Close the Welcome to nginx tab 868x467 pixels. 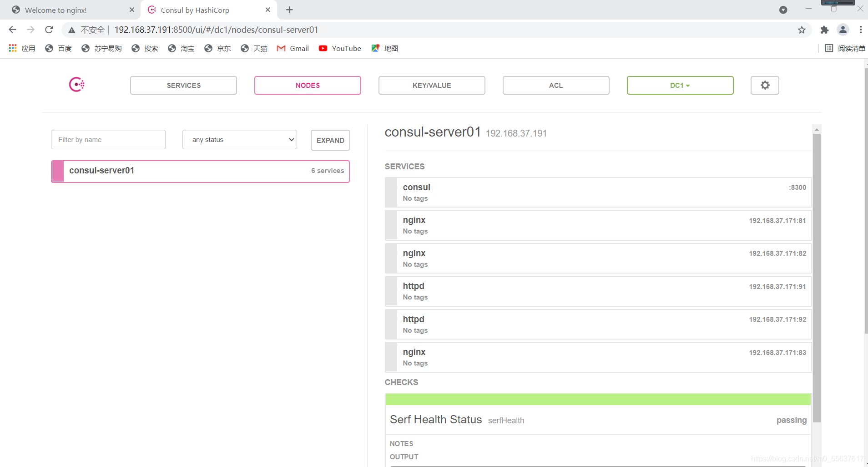pos(132,10)
